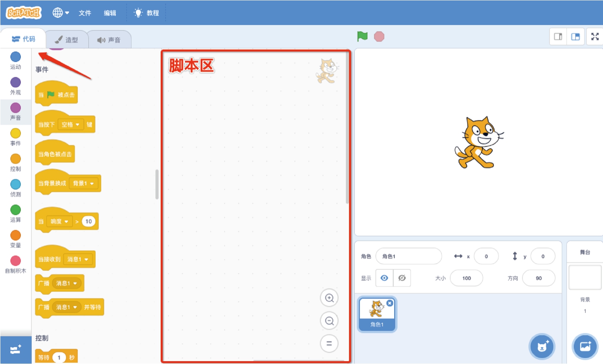Image resolution: width=603 pixels, height=364 pixels.
Task: Click the red stop button
Action: point(379,36)
